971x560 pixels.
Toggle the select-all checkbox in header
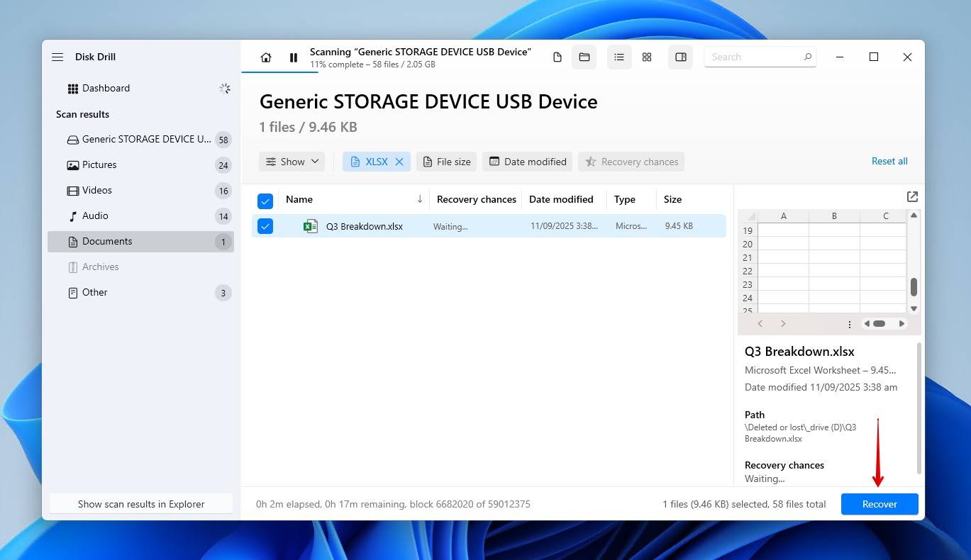[265, 201]
